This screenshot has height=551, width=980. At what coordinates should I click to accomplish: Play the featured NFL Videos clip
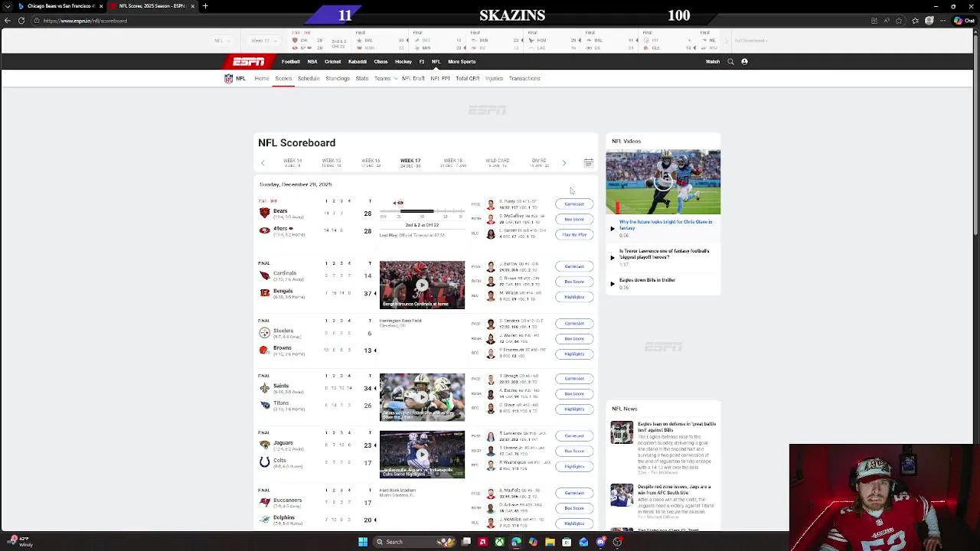coord(663,182)
